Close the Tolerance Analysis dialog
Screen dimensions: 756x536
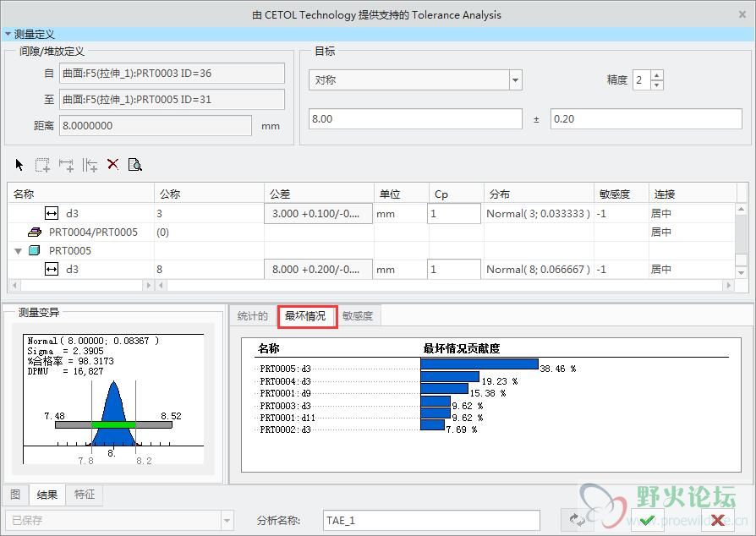(x=742, y=14)
